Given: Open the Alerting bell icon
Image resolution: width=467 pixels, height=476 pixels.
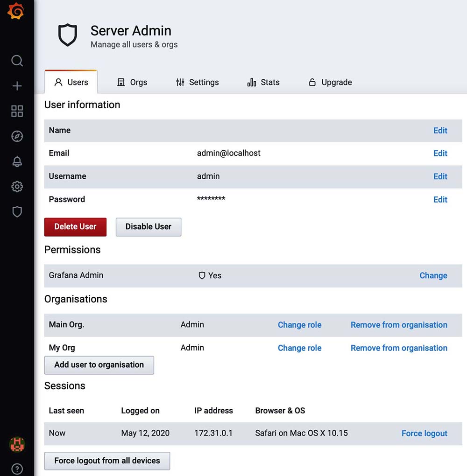Looking at the screenshot, I should click(x=17, y=161).
